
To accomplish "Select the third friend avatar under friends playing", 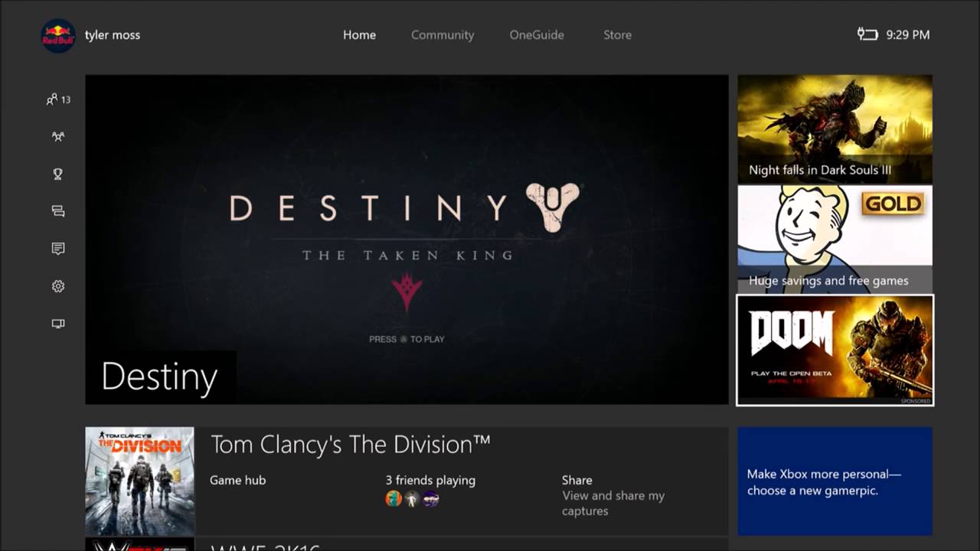I will coord(430,499).
